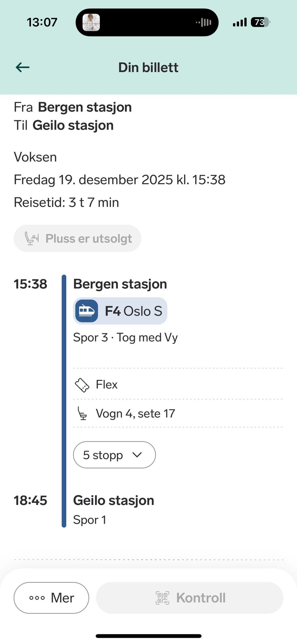Tap the seat icon beside Vogn 4
The image size is (297, 644).
pyautogui.click(x=82, y=413)
